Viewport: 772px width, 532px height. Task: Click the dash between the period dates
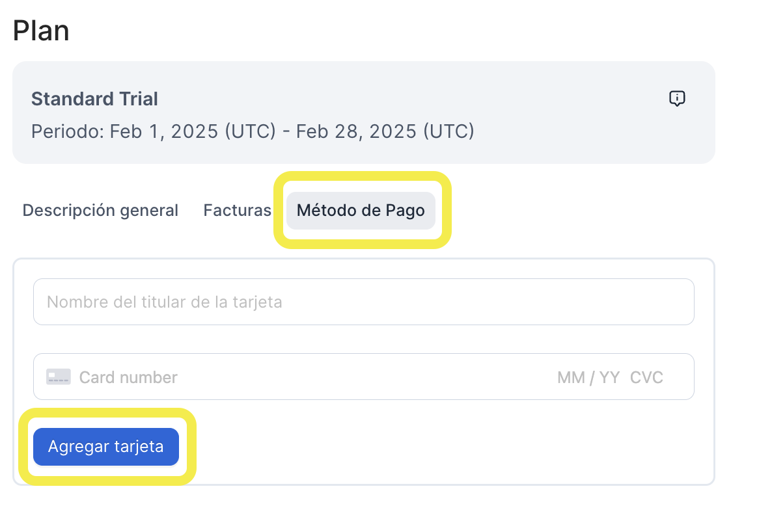point(286,132)
